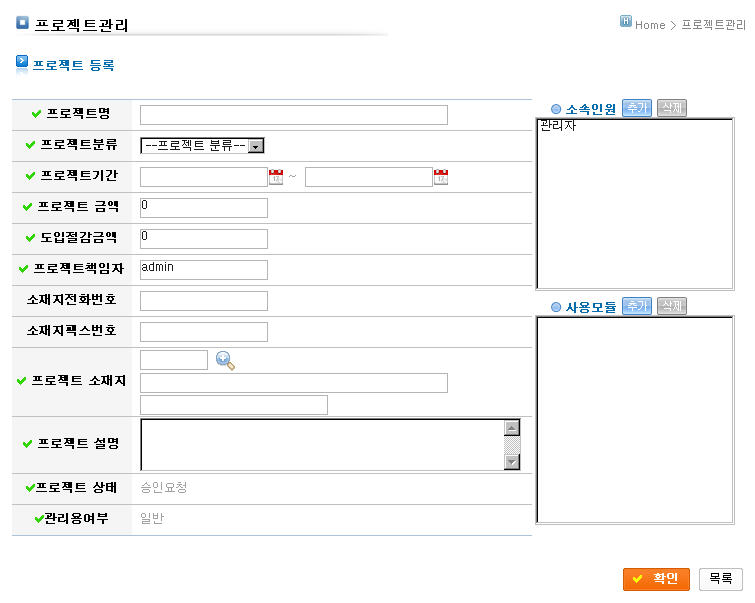Screen dimensions: 755x603
Task: Click 추가 button next to 사용모듈
Action: [x=637, y=306]
